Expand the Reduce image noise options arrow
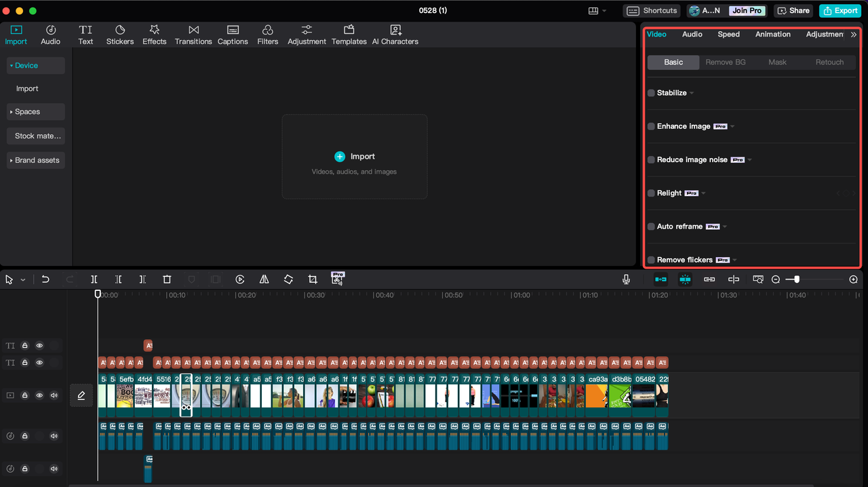 click(750, 160)
